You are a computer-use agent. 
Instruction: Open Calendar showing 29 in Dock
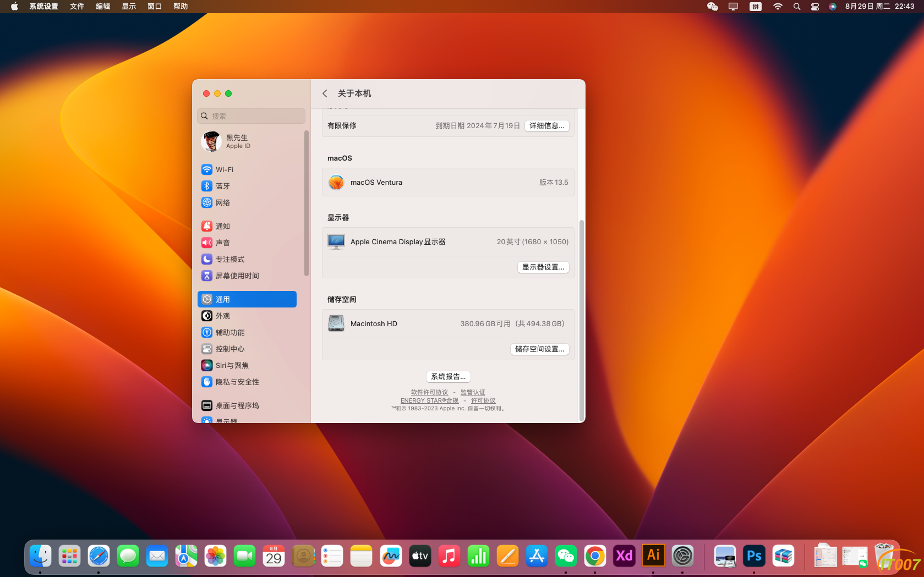tap(274, 556)
